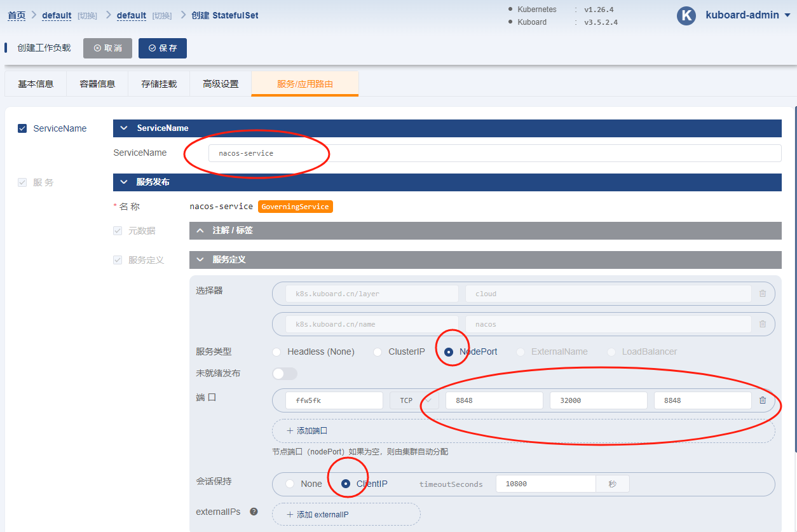Open the kuboard-admin user menu arrow
Viewport: 797px width, 532px height.
coord(787,15)
